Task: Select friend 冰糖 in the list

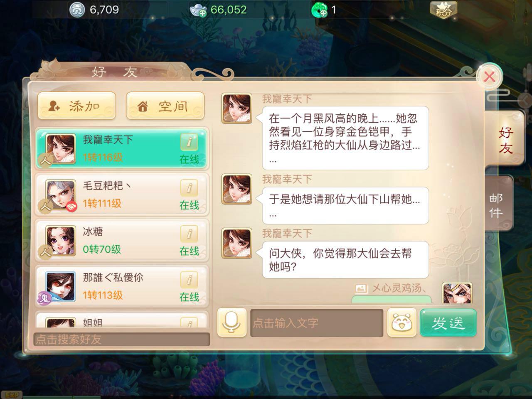Action: coord(122,241)
